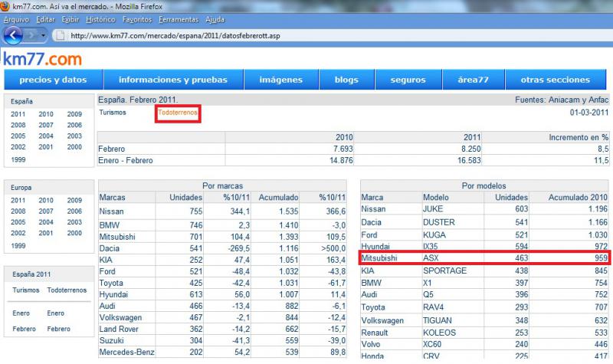
Task: Open Europa 2006 year link
Action: click(x=74, y=212)
